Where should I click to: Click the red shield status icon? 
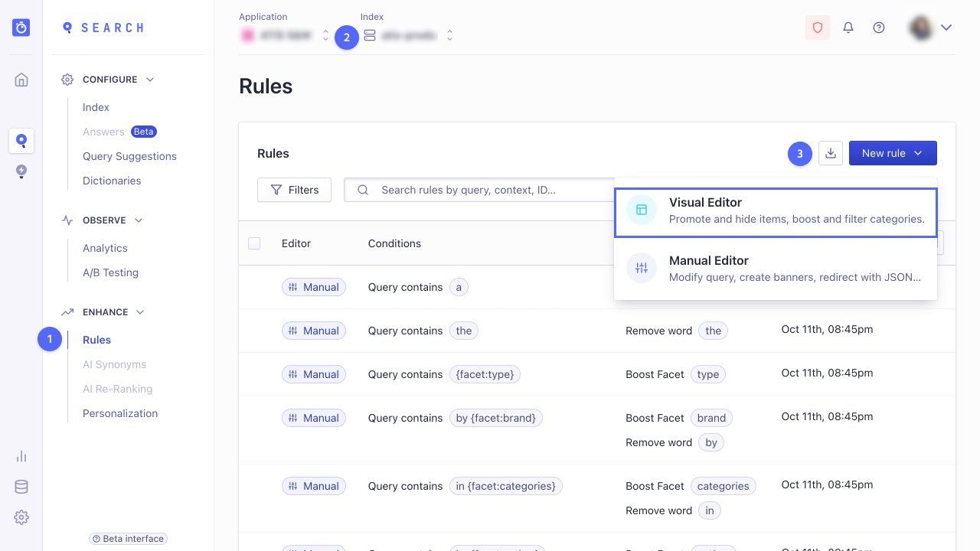click(x=817, y=28)
